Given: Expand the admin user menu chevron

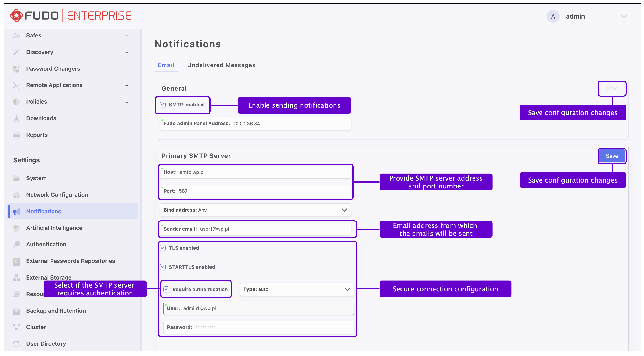Looking at the screenshot, I should [624, 17].
